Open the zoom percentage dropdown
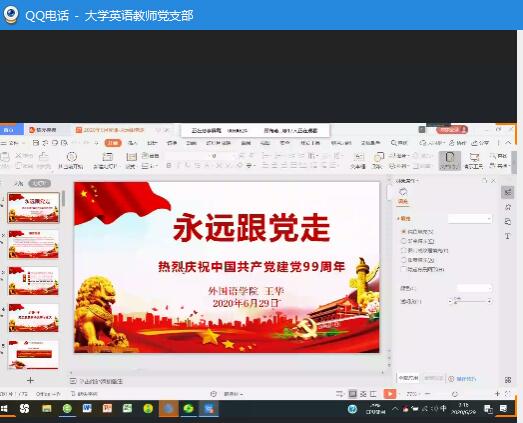523x423 pixels. tap(414, 394)
